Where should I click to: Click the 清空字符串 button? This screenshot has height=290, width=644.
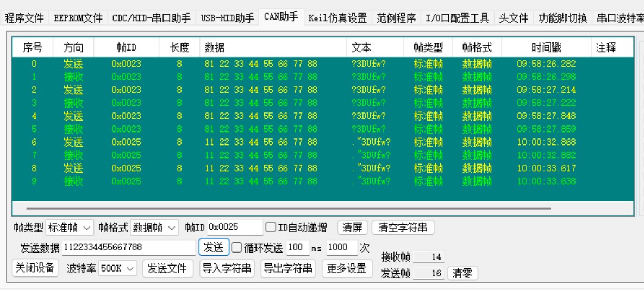403,227
